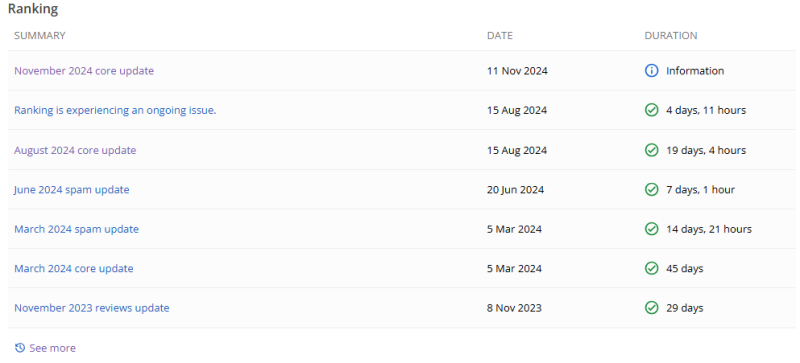
Task: Click the green checkmark beside 45 days
Action: point(652,269)
